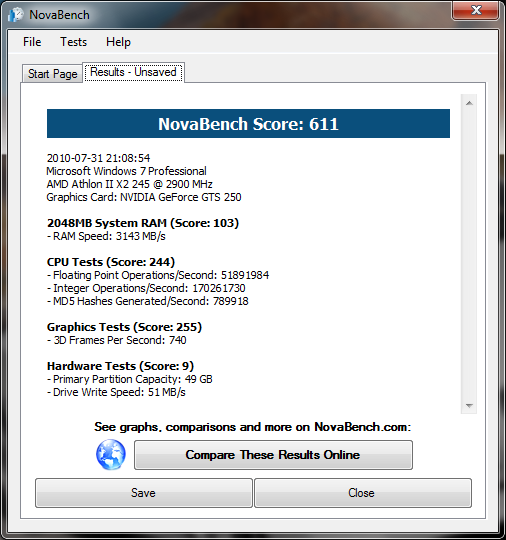Switch to the Start Page tab

coord(52,74)
